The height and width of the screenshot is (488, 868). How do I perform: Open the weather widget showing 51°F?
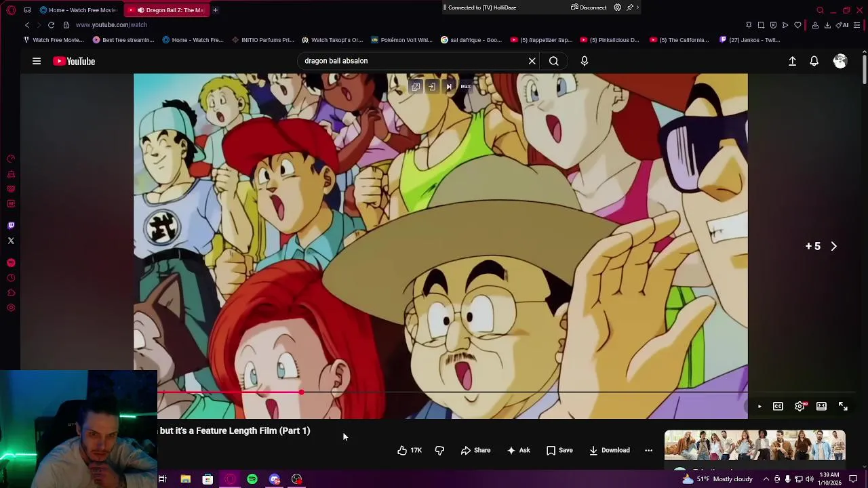[x=718, y=479]
